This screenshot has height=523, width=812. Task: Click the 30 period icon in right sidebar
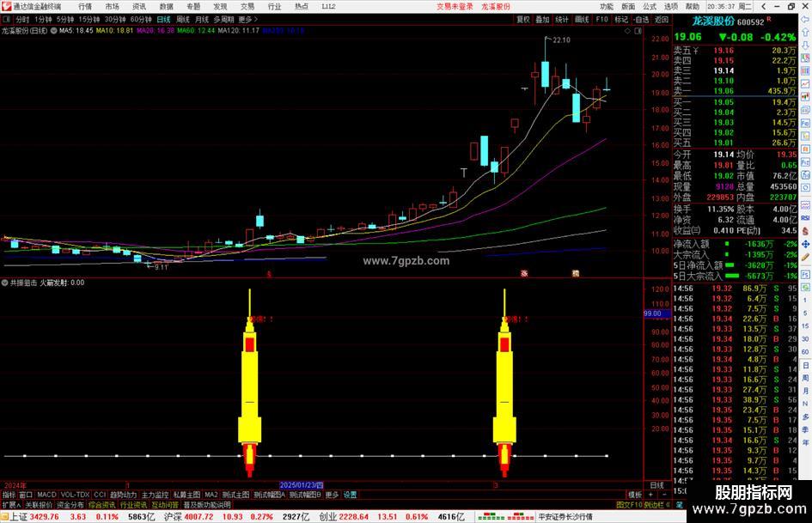805,338
